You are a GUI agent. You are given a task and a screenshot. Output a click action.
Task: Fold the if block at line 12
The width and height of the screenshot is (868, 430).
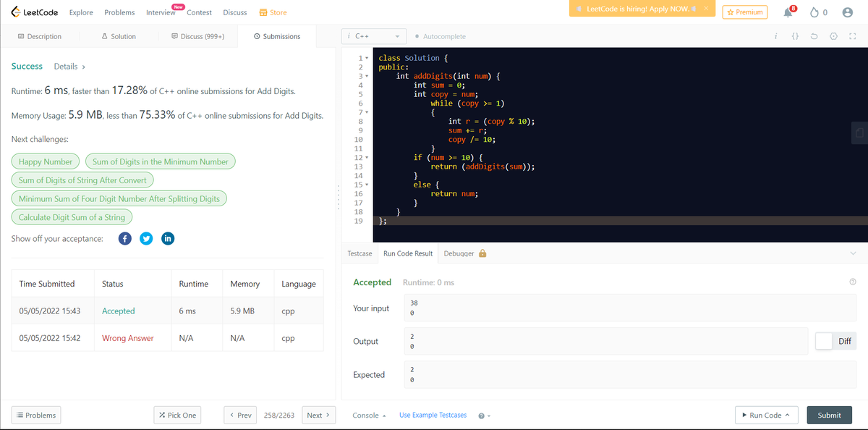(367, 157)
